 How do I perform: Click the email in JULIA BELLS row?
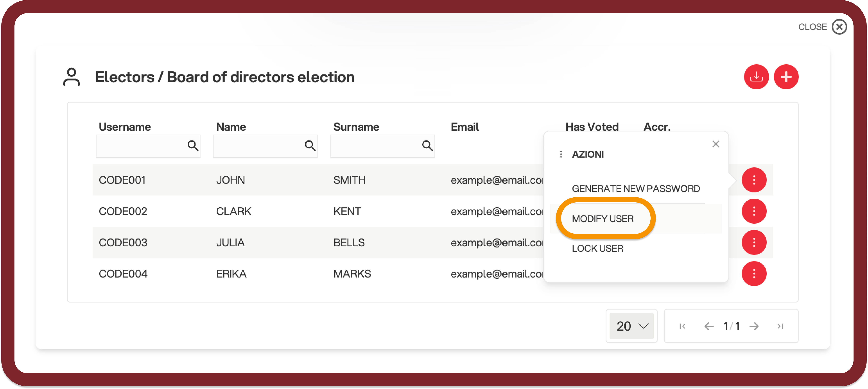(x=497, y=243)
